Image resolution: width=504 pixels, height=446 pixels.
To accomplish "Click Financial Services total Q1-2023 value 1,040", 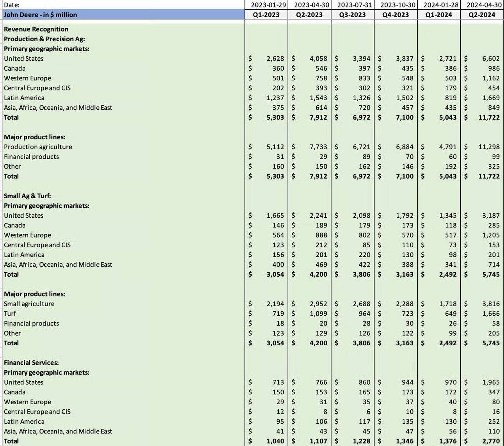I will pyautogui.click(x=275, y=441).
